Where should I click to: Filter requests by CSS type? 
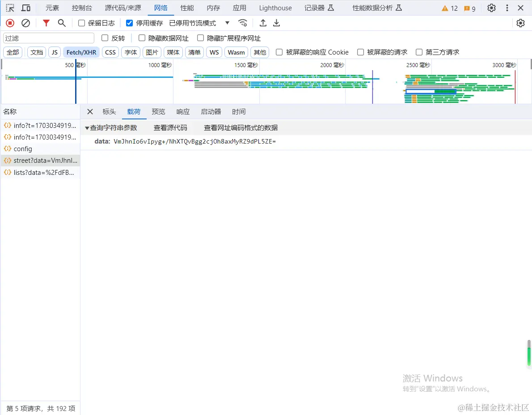click(x=110, y=52)
